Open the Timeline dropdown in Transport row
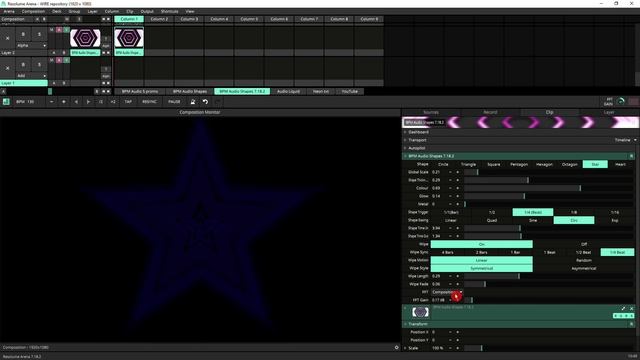 [x=625, y=140]
